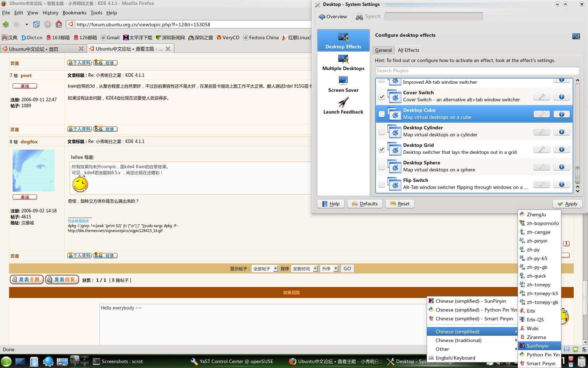The image size is (588, 368).
Task: Focus the Search Plugins field
Action: click(x=477, y=70)
